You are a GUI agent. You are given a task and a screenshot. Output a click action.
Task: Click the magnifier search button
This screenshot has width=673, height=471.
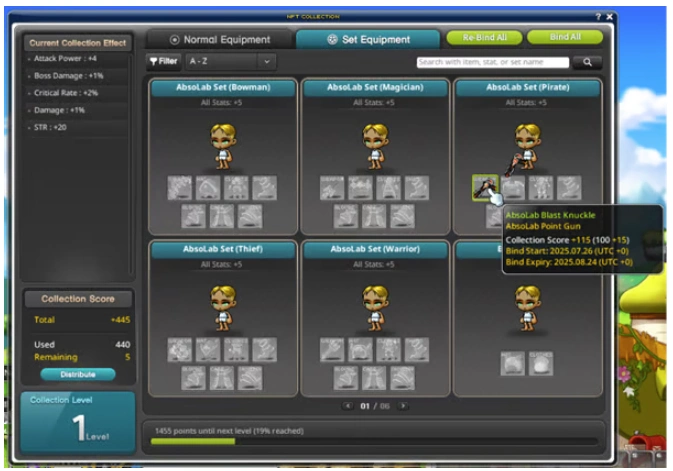pyautogui.click(x=587, y=62)
